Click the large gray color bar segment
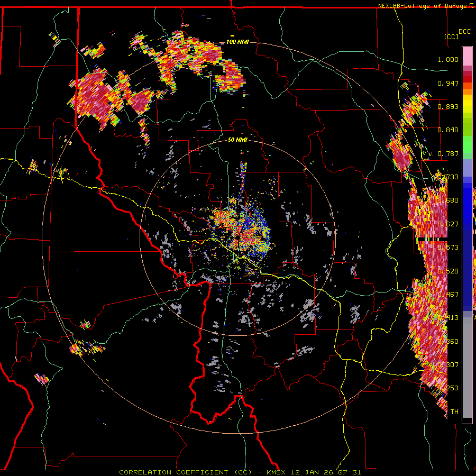Screen dimensions: 476x476 [x=467, y=370]
